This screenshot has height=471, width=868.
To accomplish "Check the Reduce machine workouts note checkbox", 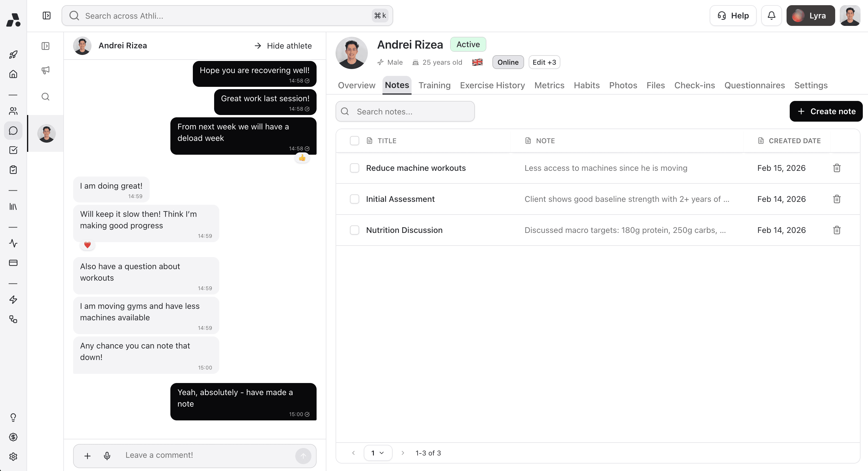I will click(x=355, y=168).
